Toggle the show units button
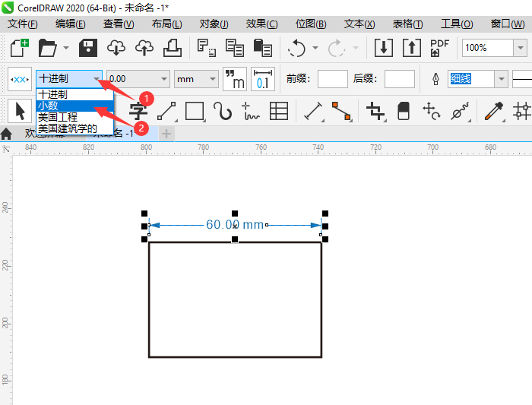Viewport: 532px width, 405px height. [235, 79]
